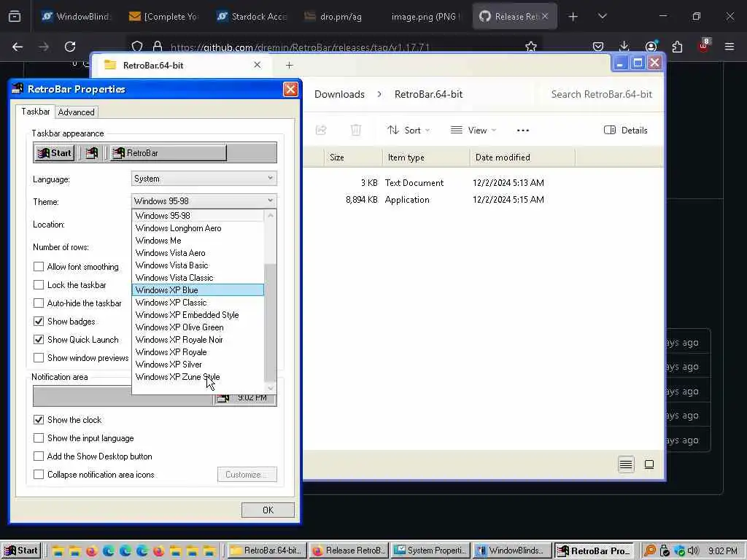This screenshot has height=560, width=747.
Task: Click the Item type column header
Action: point(426,157)
